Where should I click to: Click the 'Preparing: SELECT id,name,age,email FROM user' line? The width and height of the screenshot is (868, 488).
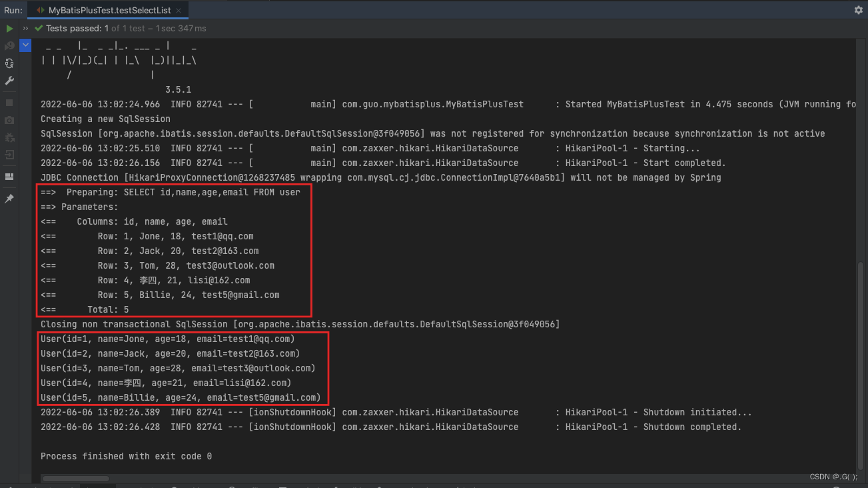click(171, 192)
